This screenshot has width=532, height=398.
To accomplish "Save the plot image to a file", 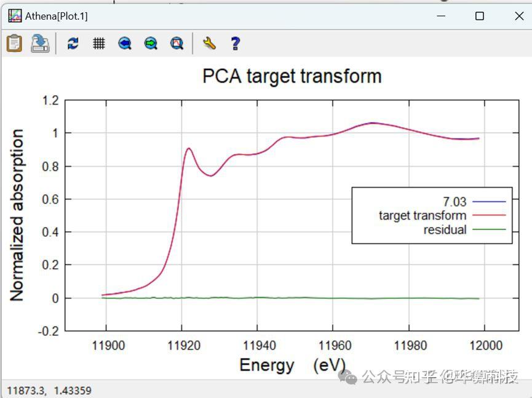I will (39, 43).
